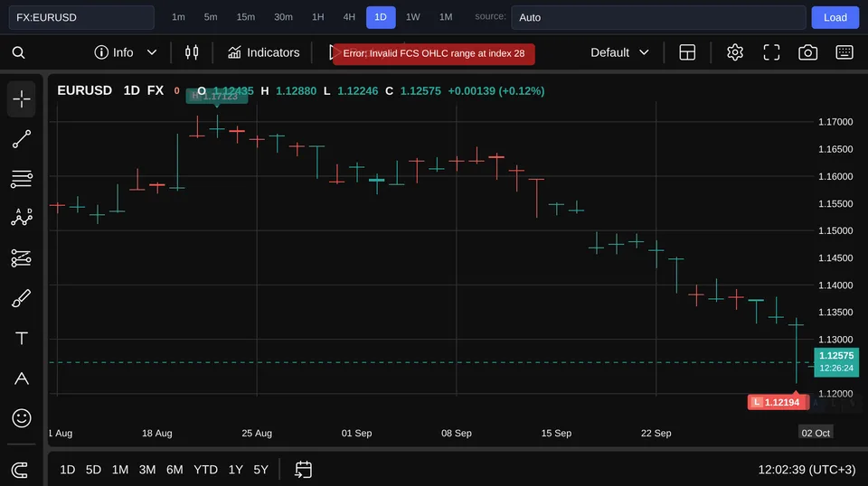
Task: Set bottom range to 5Y
Action: (x=260, y=470)
